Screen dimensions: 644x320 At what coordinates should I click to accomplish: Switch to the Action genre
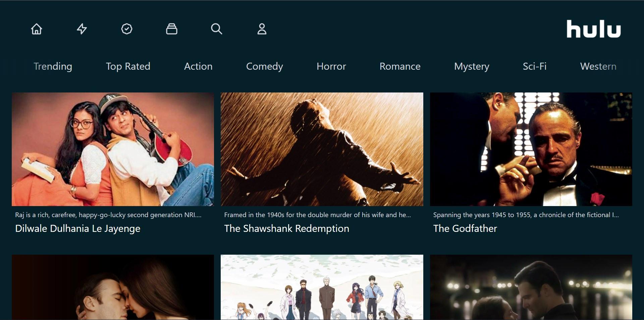[198, 66]
